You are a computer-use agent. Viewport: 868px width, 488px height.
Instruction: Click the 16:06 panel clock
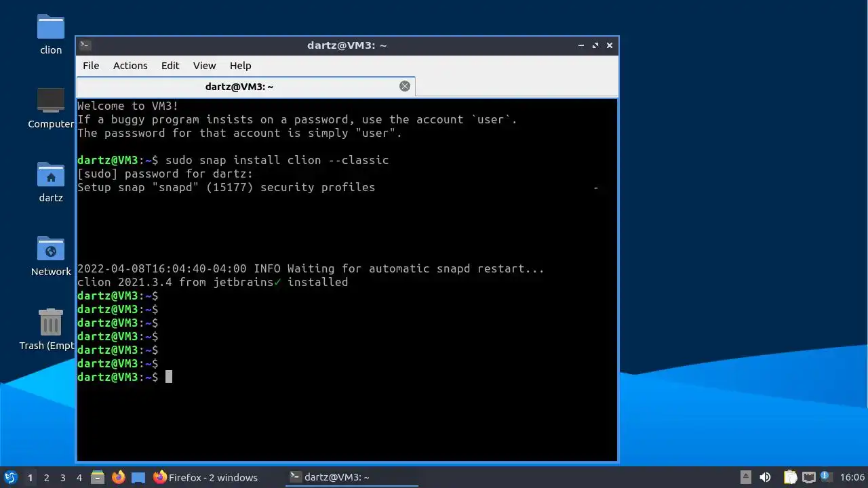click(852, 477)
